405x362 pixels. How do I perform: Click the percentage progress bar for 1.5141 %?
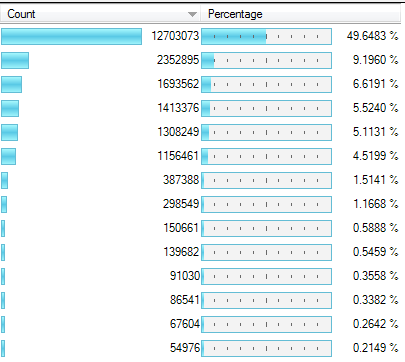pos(266,180)
